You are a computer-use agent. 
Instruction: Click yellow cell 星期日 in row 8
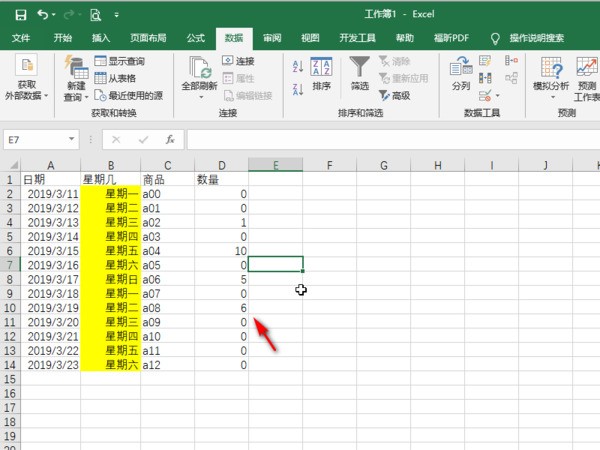111,279
